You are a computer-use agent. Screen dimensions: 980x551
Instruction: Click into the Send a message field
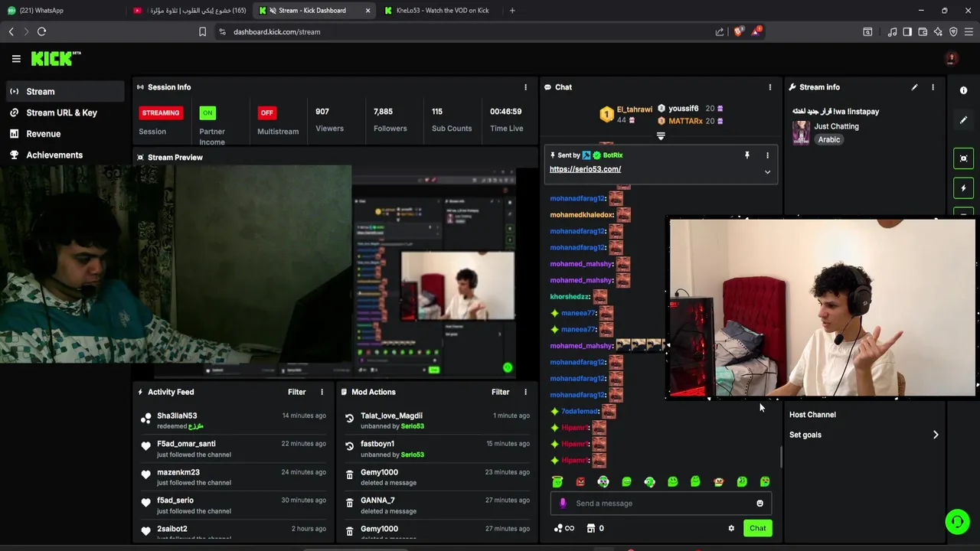[660, 504]
